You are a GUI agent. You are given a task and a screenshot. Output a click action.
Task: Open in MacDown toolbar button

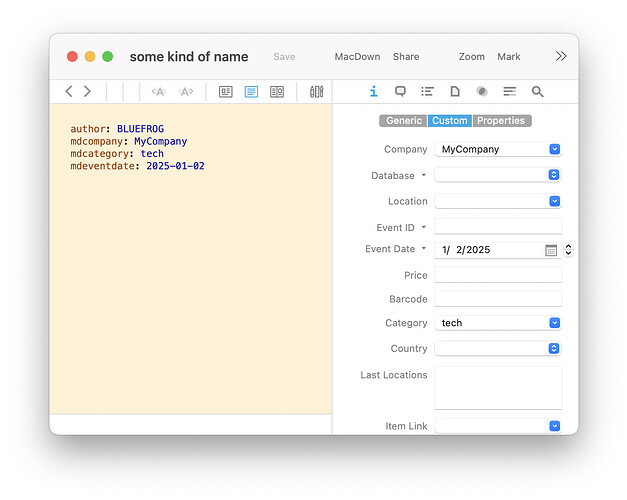tap(357, 57)
